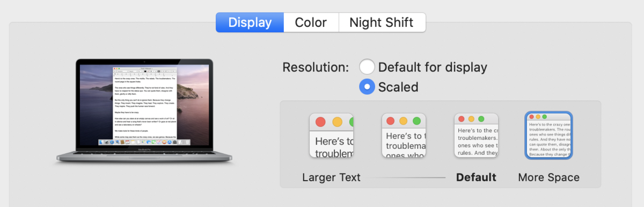Click the Dock shown in MacBook preview
Viewport: 644px width, 207px height.
tap(145, 142)
